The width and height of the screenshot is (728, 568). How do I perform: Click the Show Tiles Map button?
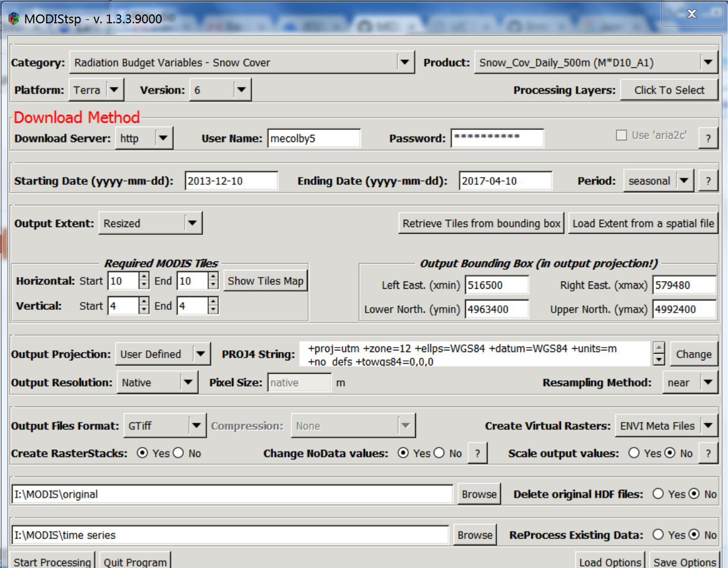[265, 280]
